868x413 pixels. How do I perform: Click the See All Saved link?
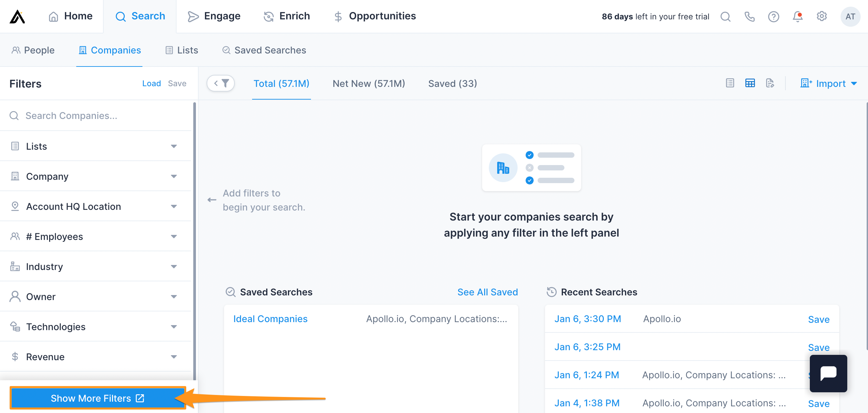(x=487, y=292)
